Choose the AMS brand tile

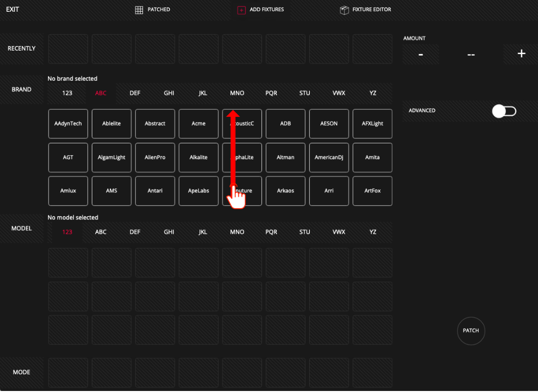111,191
